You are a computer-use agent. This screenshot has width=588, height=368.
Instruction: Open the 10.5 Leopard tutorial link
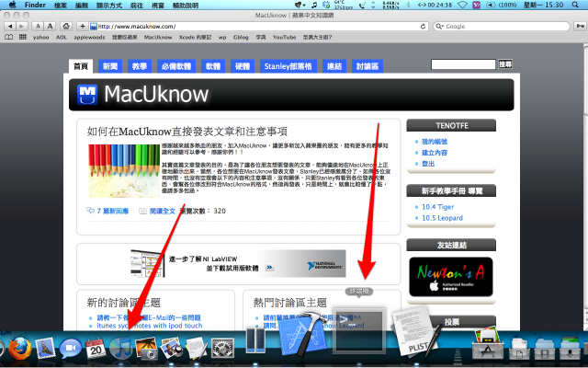(x=442, y=218)
